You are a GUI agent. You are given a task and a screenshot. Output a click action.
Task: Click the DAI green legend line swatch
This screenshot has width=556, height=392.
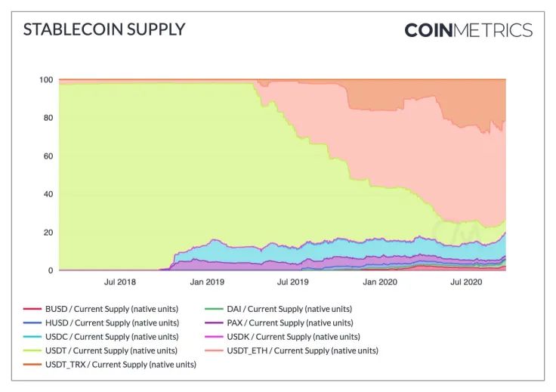click(214, 309)
